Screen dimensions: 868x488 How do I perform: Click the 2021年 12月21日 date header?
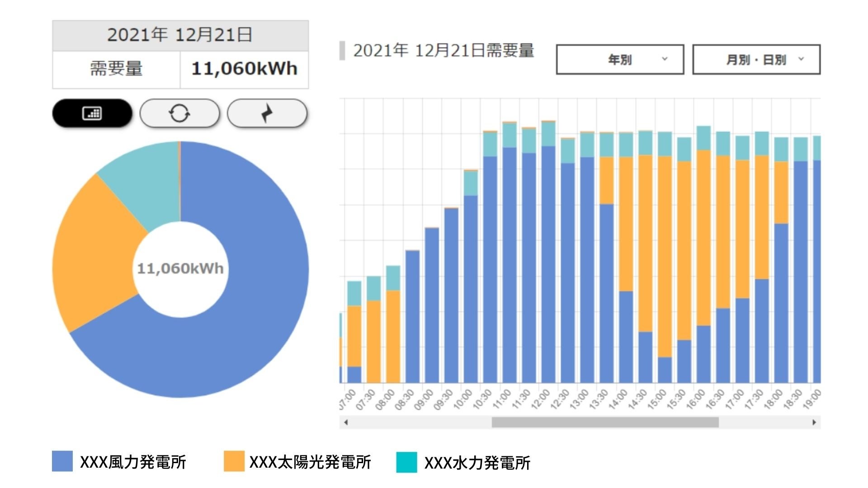click(180, 35)
